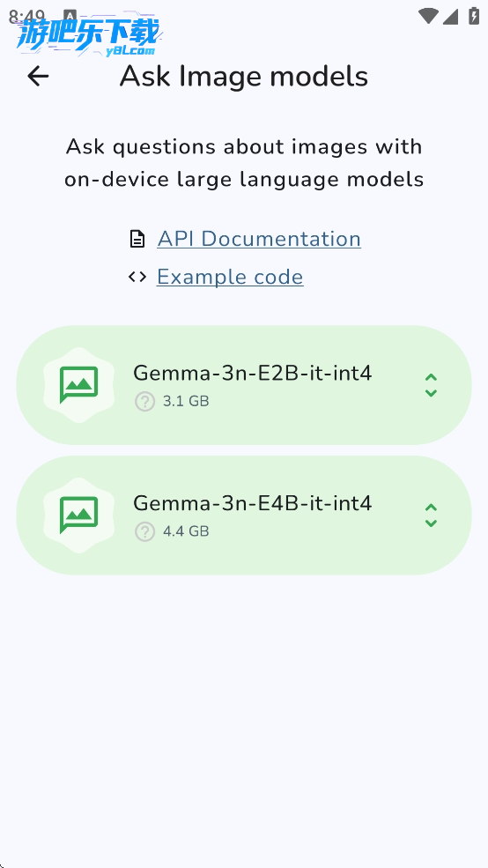Expand the Gemma-3n-E4B-it-int4 model card
The width and height of the screenshot is (488, 868).
pos(431,516)
